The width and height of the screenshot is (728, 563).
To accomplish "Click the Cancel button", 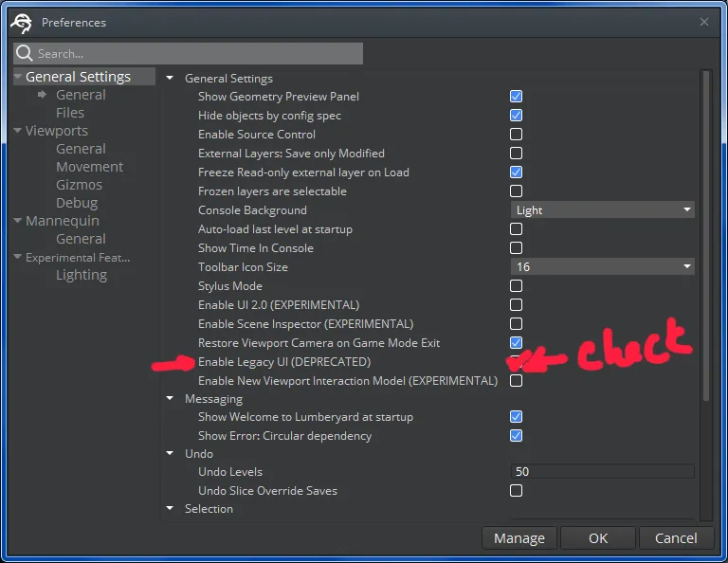I will (676, 538).
